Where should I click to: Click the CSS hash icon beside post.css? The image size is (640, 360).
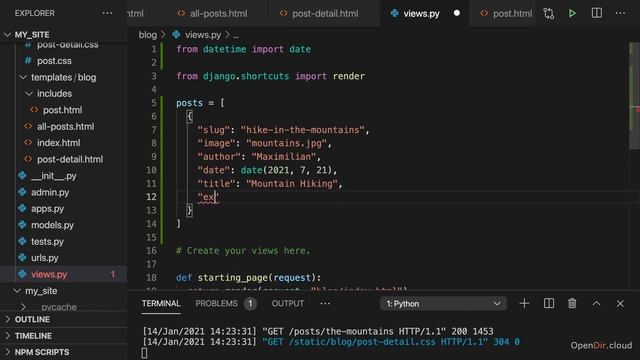tap(28, 60)
